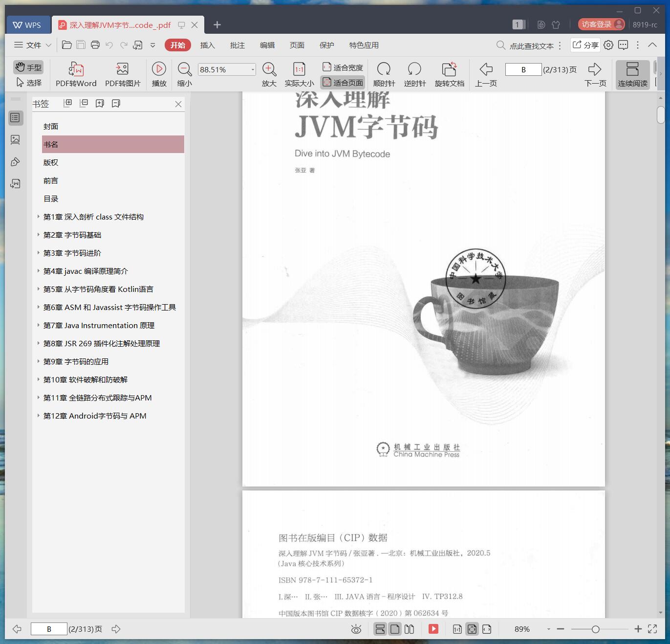Click the redo arrow icon
Image resolution: width=670 pixels, height=644 pixels.
tap(124, 45)
